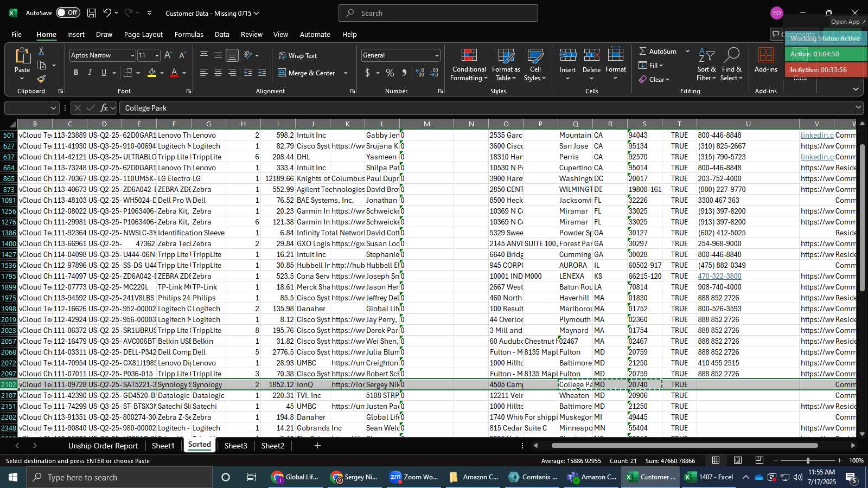
Task: Increase decimal places
Action: 420,73
